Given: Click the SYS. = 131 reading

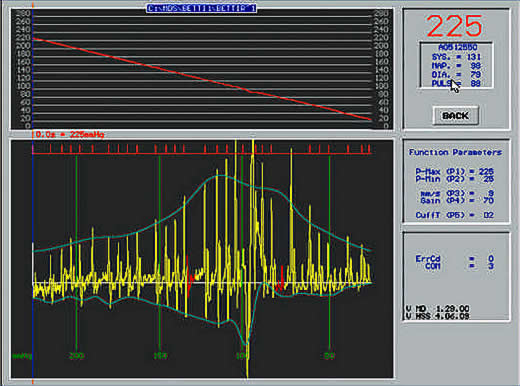Looking at the screenshot, I should [x=456, y=57].
